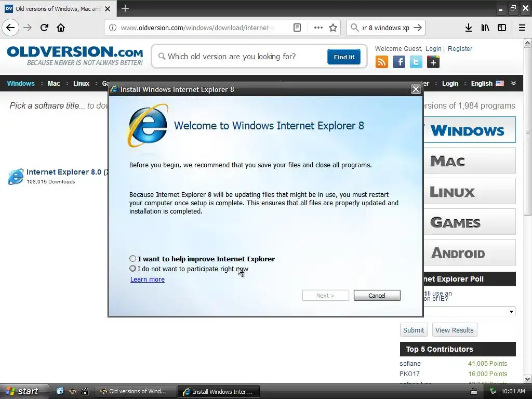Click the Register link
The width and height of the screenshot is (532, 399).
tap(460, 48)
